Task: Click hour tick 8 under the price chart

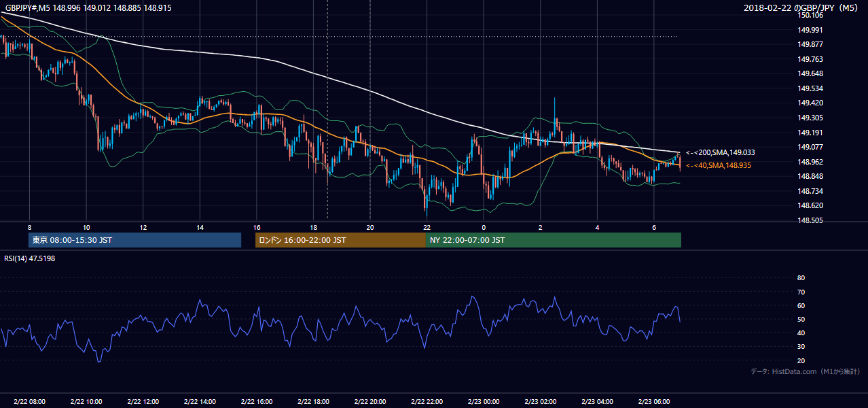Action: pos(29,227)
